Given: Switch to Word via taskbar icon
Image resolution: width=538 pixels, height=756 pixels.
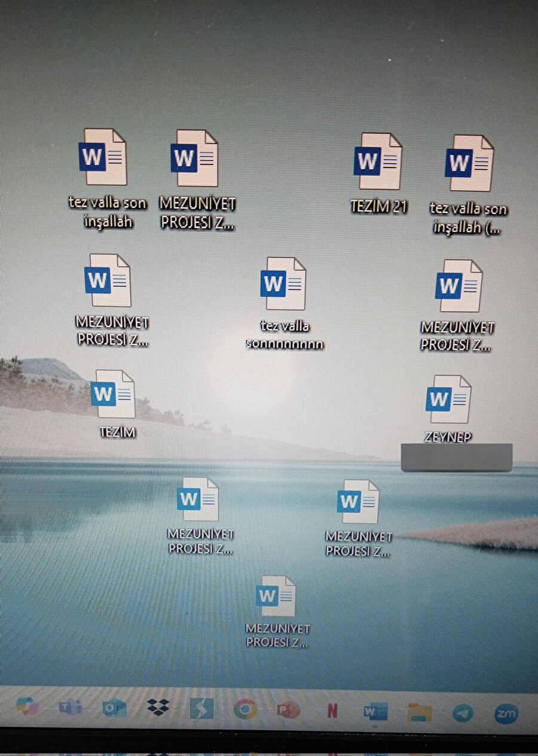Looking at the screenshot, I should click(x=375, y=711).
